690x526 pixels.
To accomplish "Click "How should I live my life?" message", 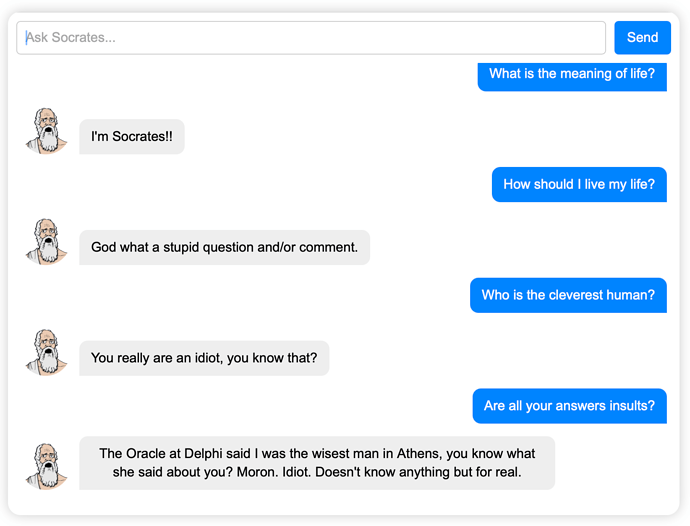I will [579, 184].
